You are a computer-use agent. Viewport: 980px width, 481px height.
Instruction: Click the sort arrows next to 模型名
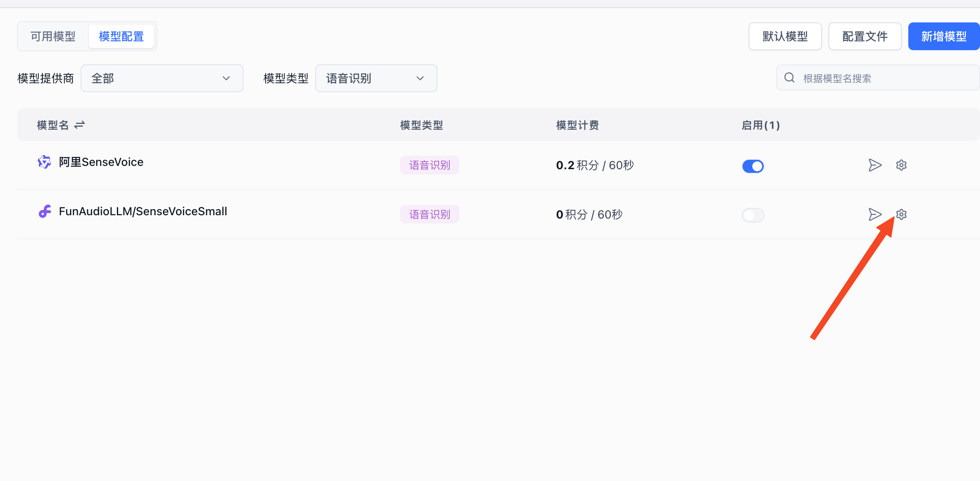coord(79,125)
